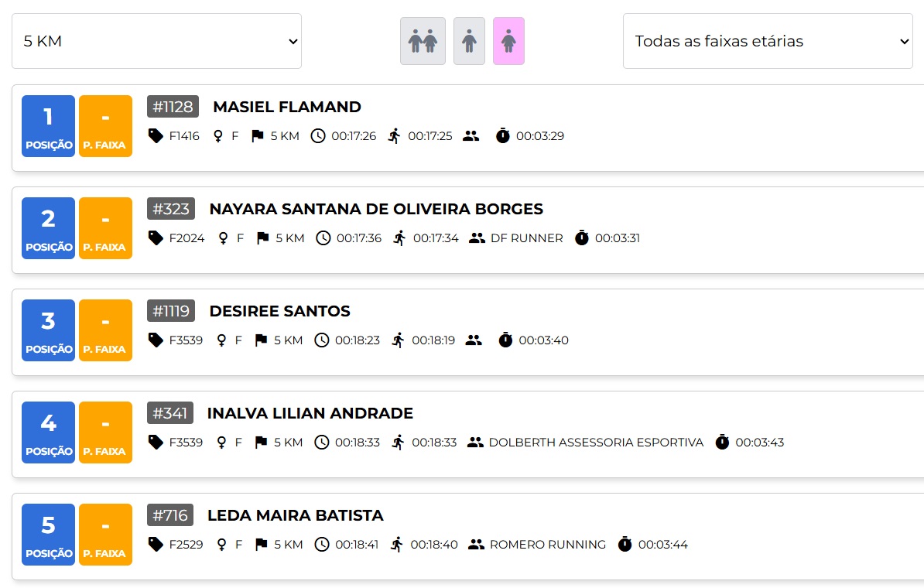This screenshot has width=924, height=588.
Task: Click chevron arrow of age range selector
Action: 904,42
